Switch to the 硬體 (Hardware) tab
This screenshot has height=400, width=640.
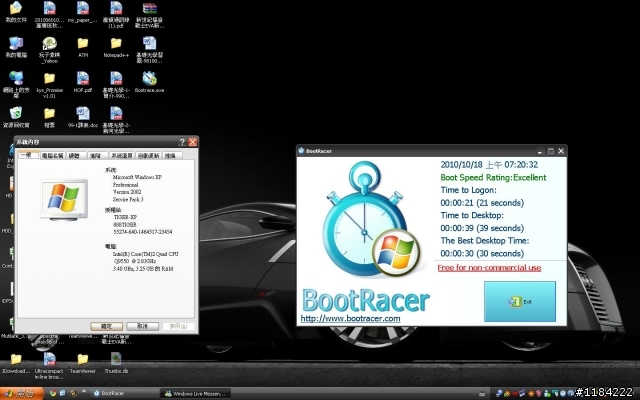(x=75, y=156)
